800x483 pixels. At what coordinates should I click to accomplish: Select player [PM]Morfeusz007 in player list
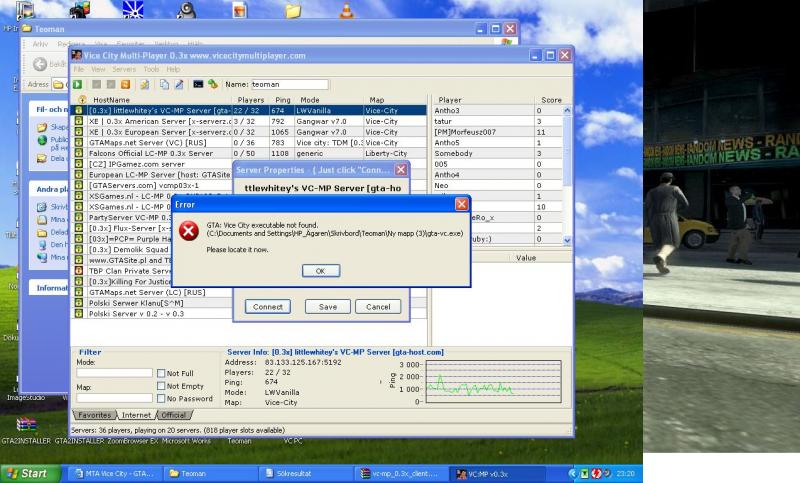(x=497, y=132)
